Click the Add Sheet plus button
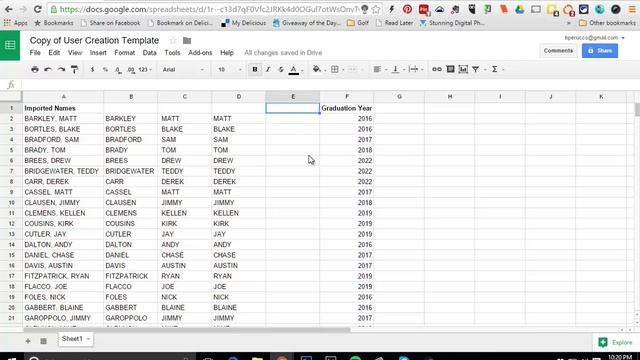The width and height of the screenshot is (640, 360). point(28,341)
